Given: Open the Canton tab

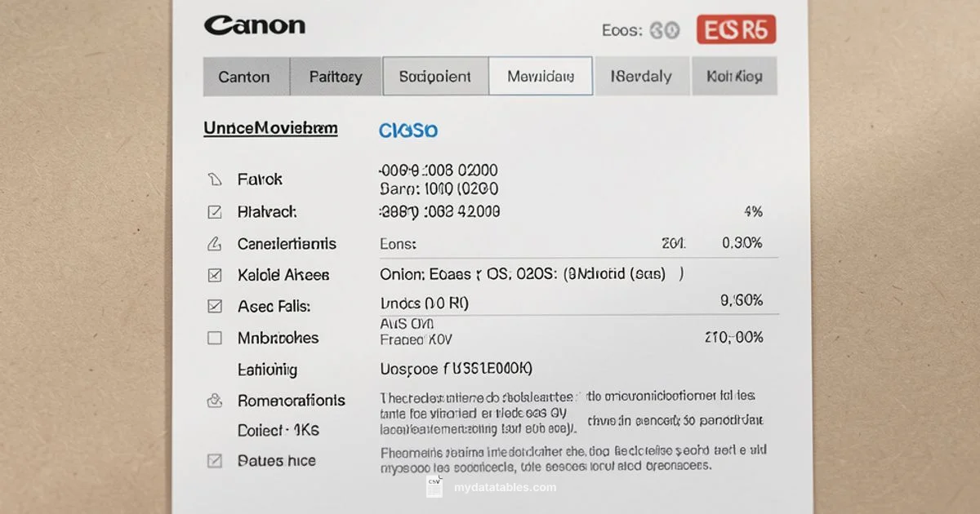Looking at the screenshot, I should click(x=244, y=77).
